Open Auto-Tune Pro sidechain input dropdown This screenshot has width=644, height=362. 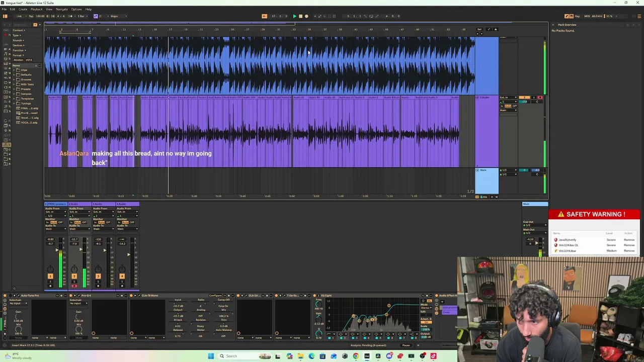(18, 303)
